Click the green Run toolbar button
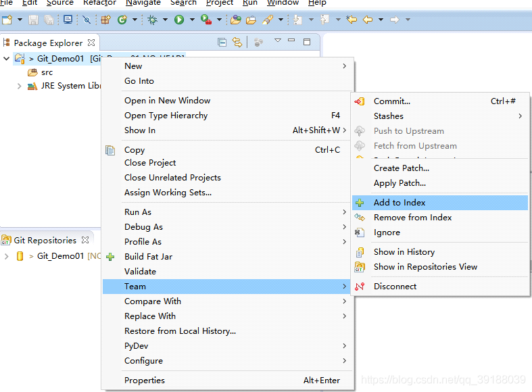The image size is (532, 392). click(x=179, y=20)
